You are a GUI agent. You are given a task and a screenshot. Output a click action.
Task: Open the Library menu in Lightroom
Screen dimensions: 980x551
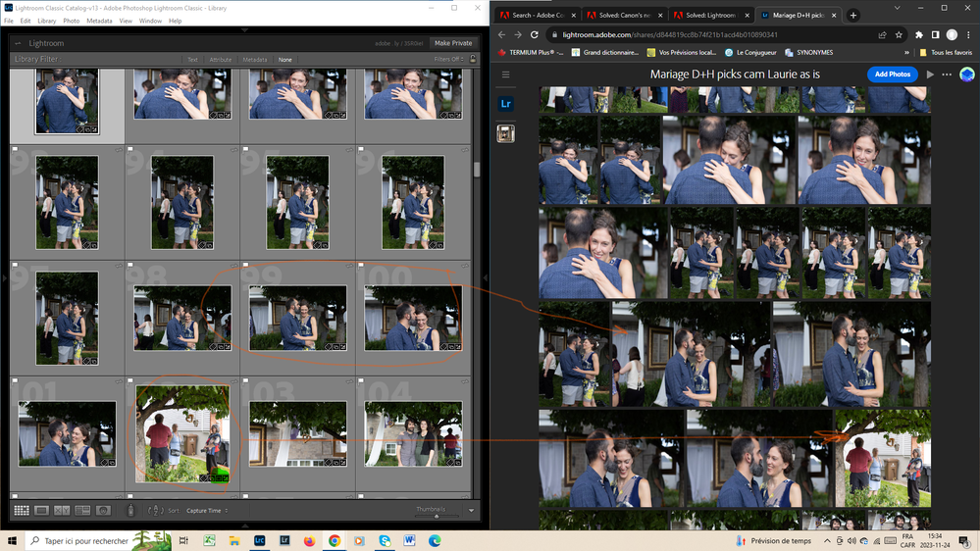(47, 21)
